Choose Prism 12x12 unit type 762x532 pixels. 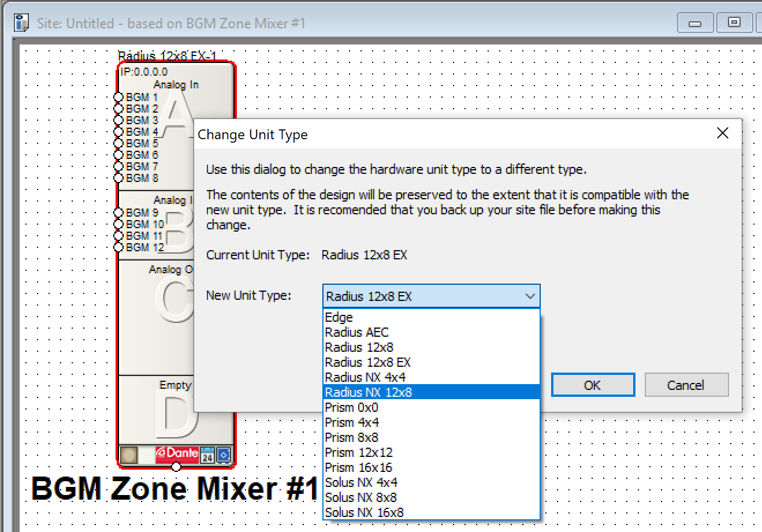click(431, 452)
